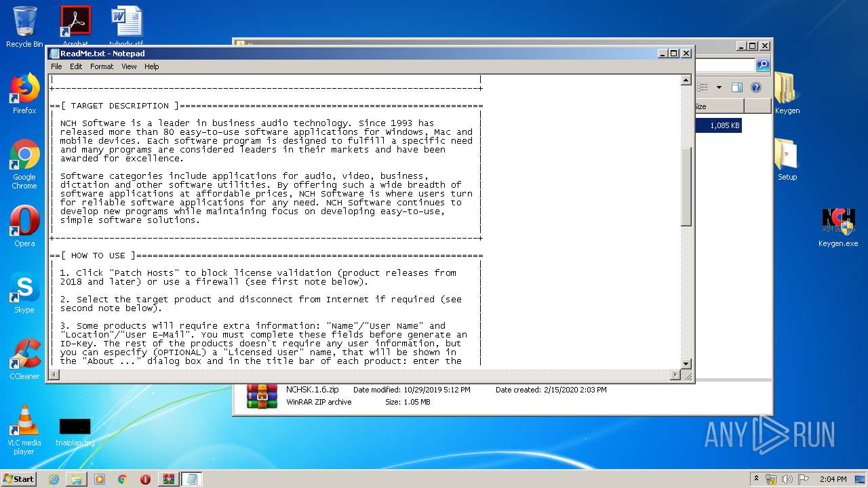Open Explorer help question mark icon
This screenshot has height=488, width=868.
point(756,87)
